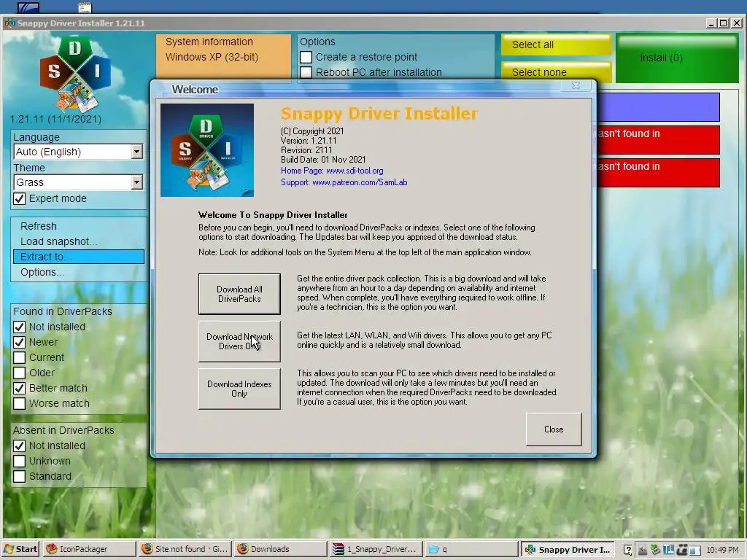Image resolution: width=747 pixels, height=560 pixels.
Task: Open folder 'q' from taskbar
Action: pos(471,549)
